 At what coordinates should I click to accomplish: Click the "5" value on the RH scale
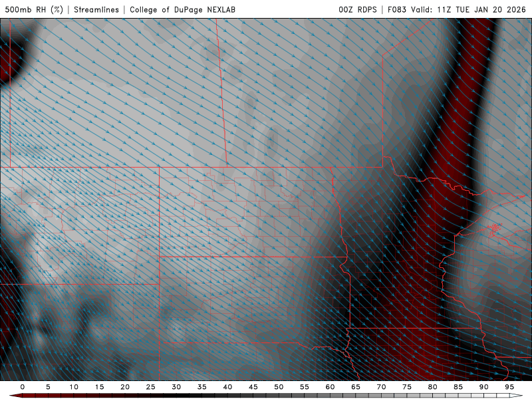pos(48,387)
